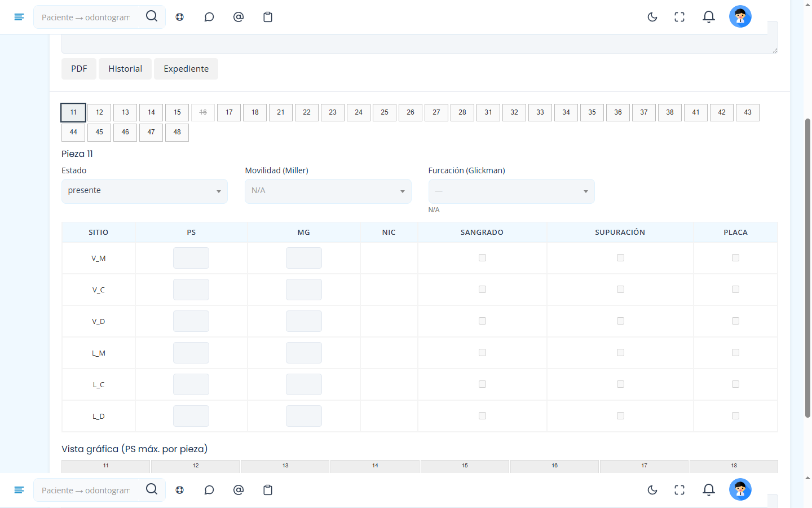Check Supuración for site V_C
This screenshot has height=508, width=812.
(620, 290)
